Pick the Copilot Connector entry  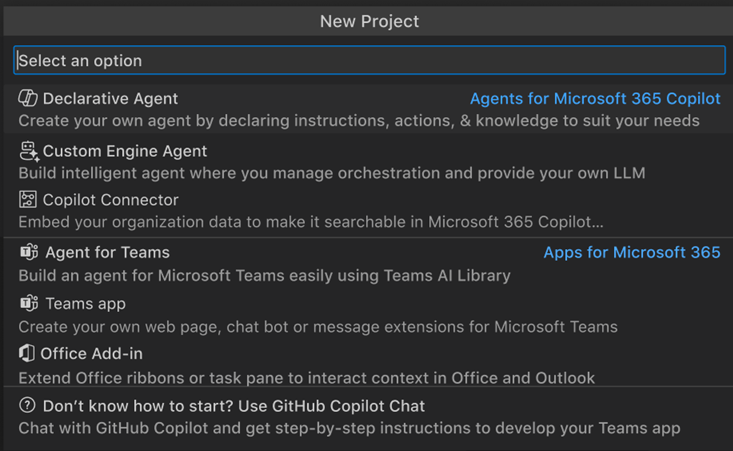111,200
